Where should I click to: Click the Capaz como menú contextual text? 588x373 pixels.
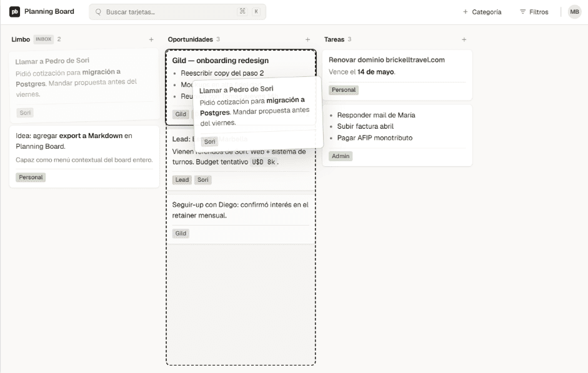point(84,160)
